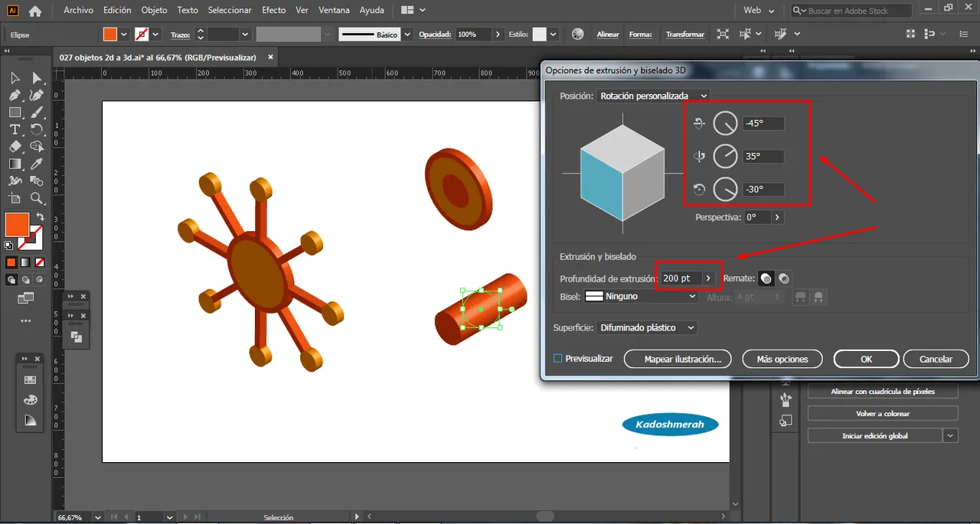Choose the Artboard tool
Image resolution: width=980 pixels, height=524 pixels.
click(x=15, y=199)
